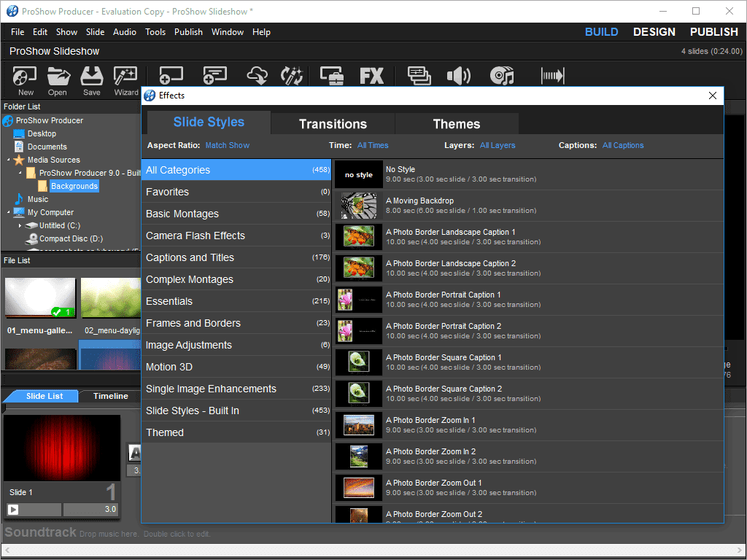Viewport: 747px width, 560px height.
Task: Expand the Untitled (C:) drive node
Action: 20,225
